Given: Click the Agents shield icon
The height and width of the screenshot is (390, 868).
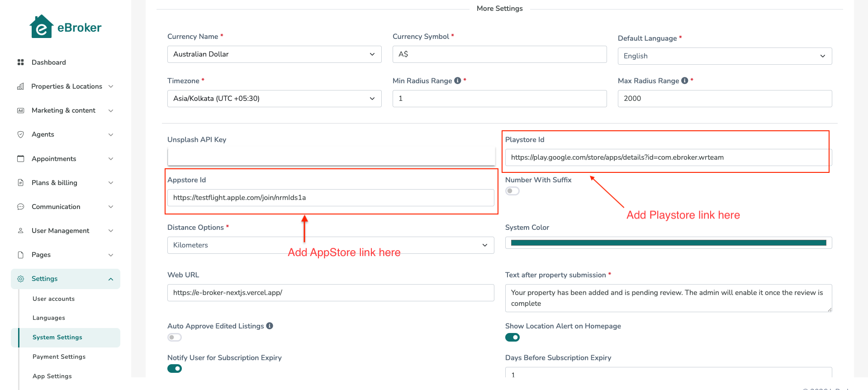Looking at the screenshot, I should click(x=20, y=134).
